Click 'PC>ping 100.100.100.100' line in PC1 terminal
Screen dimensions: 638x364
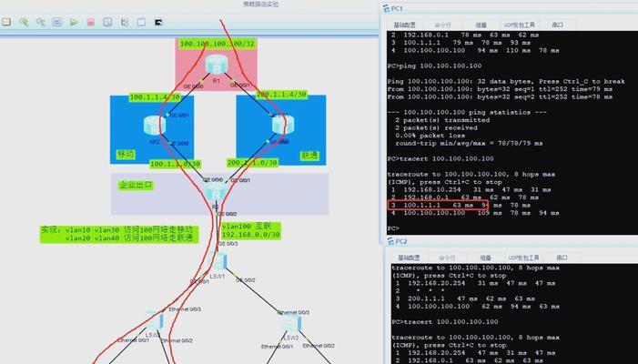click(x=434, y=66)
